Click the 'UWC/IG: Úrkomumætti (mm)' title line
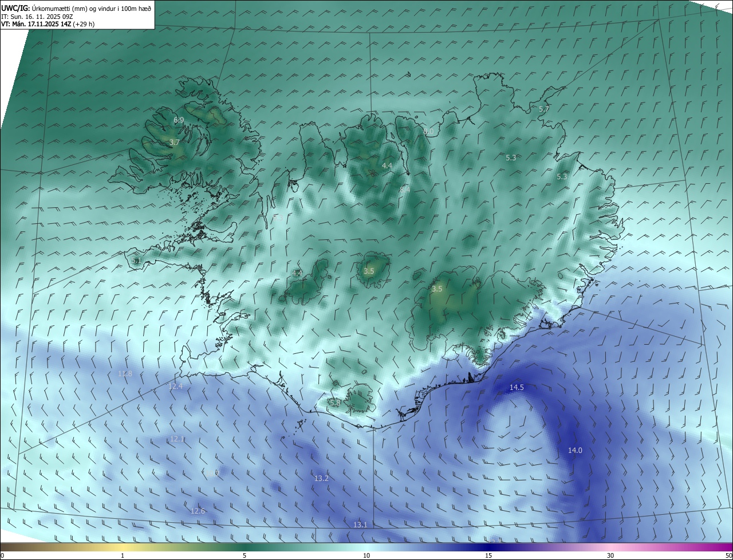 (76, 8)
